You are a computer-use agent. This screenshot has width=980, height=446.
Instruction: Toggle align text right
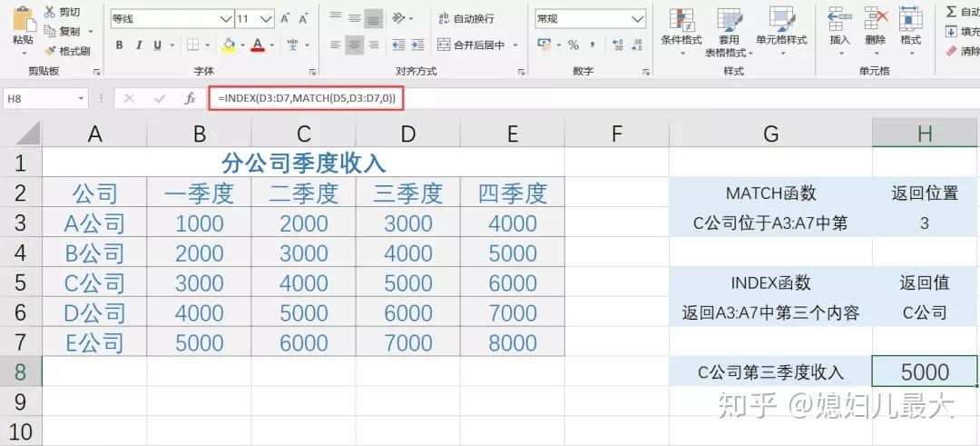click(374, 45)
